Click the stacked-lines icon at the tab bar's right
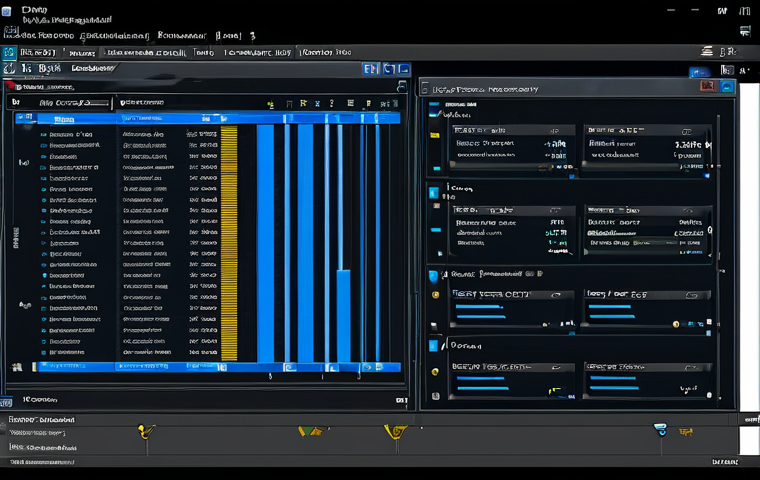The width and height of the screenshot is (760, 480). [707, 51]
